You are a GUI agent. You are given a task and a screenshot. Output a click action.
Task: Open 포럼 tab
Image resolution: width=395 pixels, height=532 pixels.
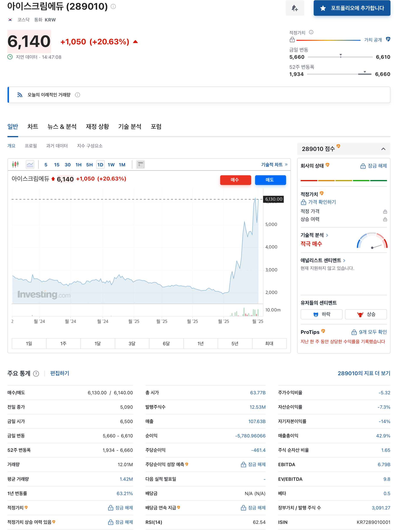(x=156, y=126)
